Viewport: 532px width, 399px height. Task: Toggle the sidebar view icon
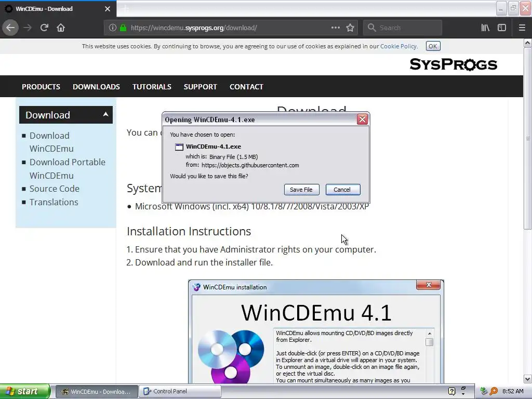502,28
